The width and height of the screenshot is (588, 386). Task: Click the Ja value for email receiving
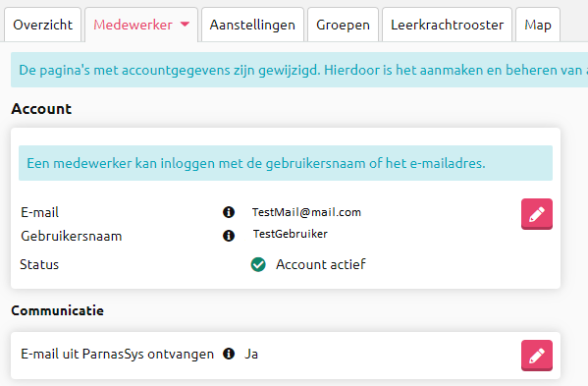click(251, 354)
